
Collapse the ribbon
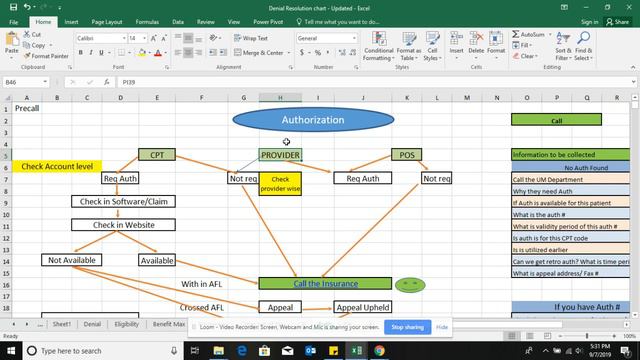point(633,67)
